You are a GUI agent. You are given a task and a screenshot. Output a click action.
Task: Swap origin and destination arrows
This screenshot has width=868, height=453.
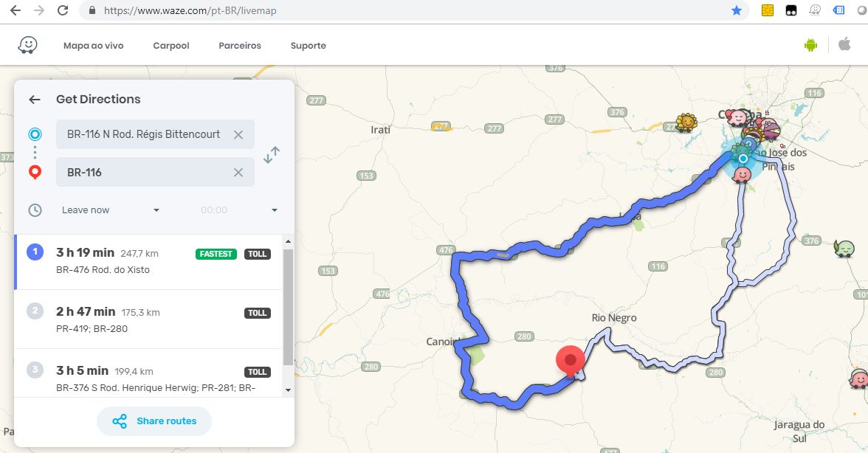click(x=272, y=155)
